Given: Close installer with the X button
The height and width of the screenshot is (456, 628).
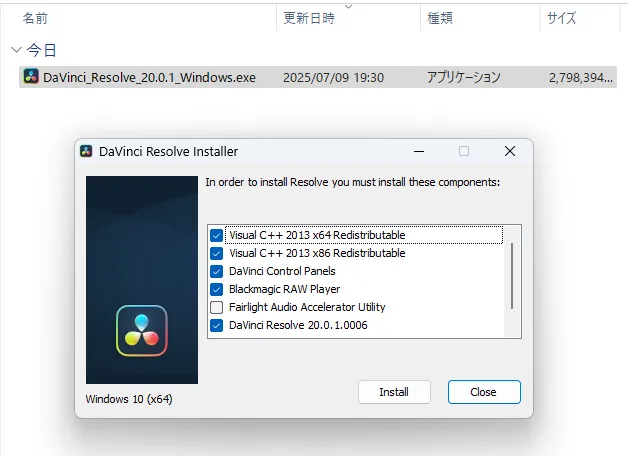Looking at the screenshot, I should tap(510, 151).
